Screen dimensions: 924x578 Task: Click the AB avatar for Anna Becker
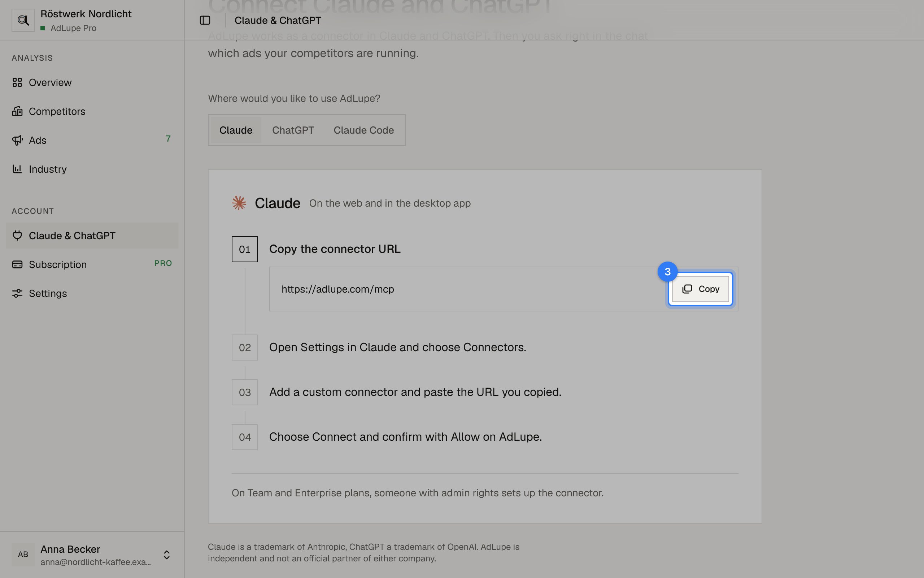point(23,554)
